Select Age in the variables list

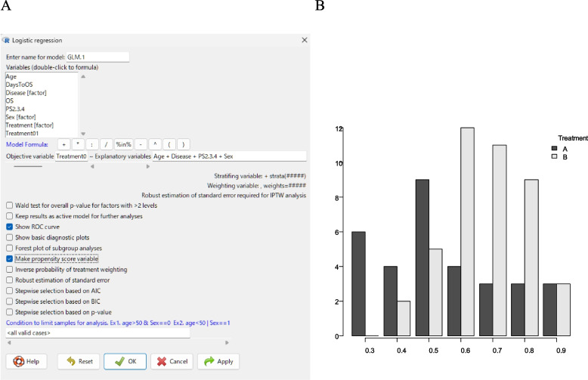11,76
